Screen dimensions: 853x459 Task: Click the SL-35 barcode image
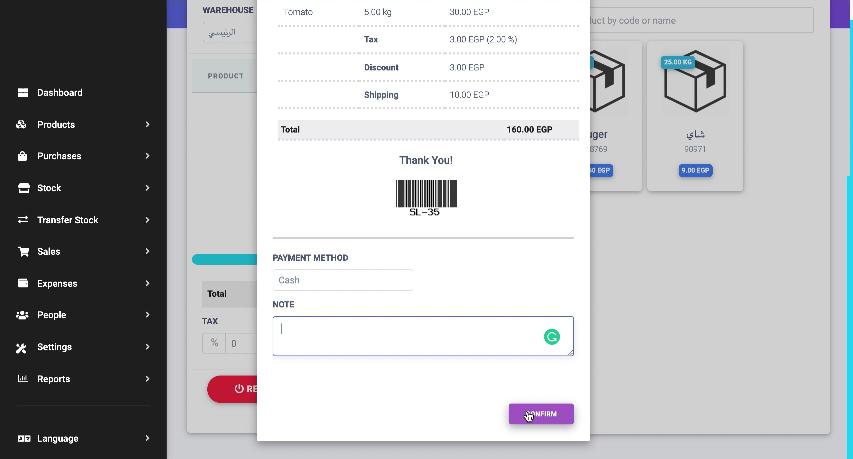click(426, 196)
